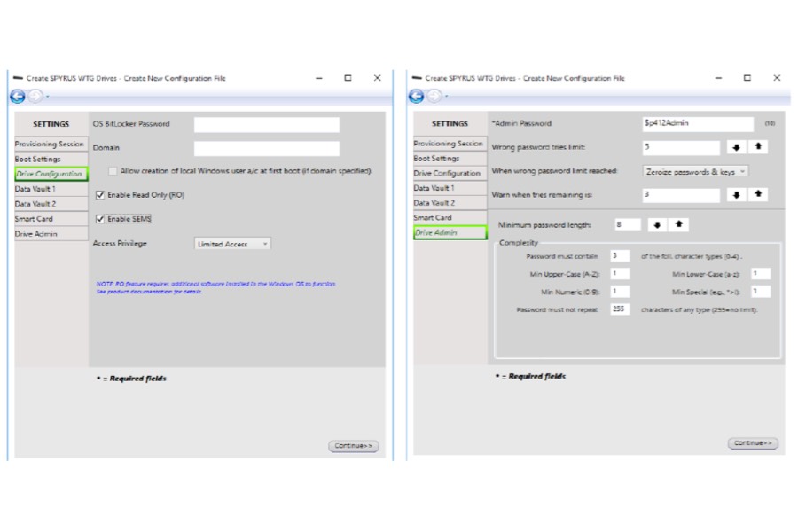Select Provisioning Session in left window
Viewport: 798px width, 532px height.
[51, 144]
